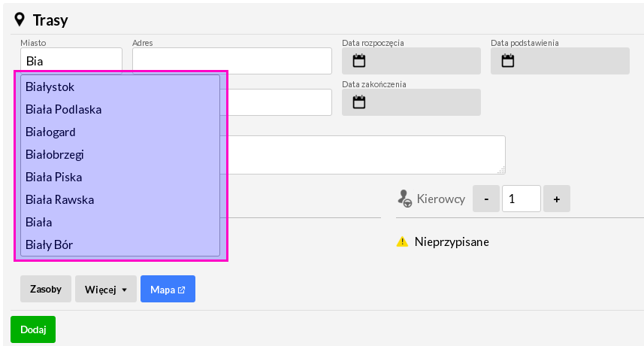Expand the Więcej dropdown arrow
Image resolution: width=644 pixels, height=346 pixels.
pos(124,290)
